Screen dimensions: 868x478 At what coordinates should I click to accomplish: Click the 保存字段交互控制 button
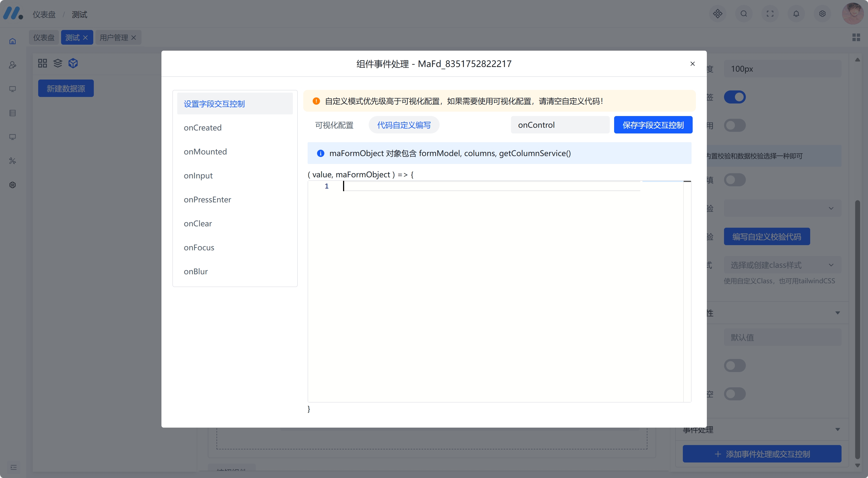[653, 124]
